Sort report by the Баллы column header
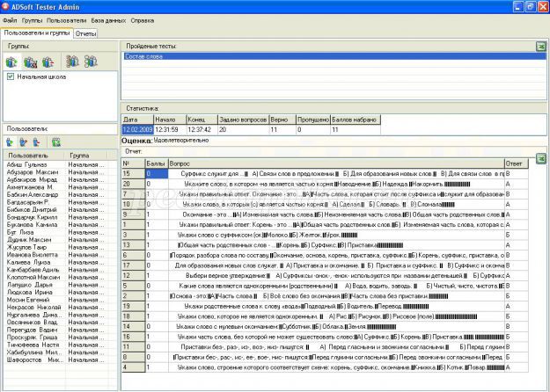Viewport: 550px width, 392px height. click(155, 163)
